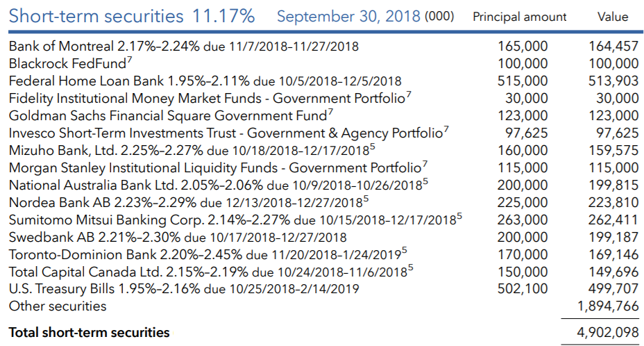
Task: Click Goldman Sachs Financial Square Government Fund
Action: tap(171, 115)
